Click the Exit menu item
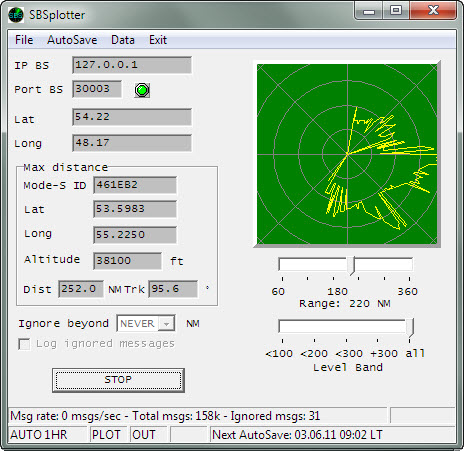 click(158, 40)
